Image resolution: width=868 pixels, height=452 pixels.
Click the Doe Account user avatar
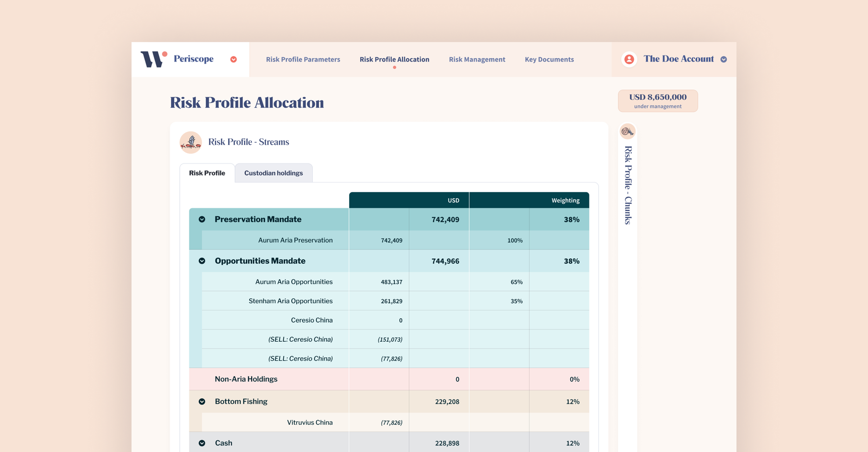[629, 60]
